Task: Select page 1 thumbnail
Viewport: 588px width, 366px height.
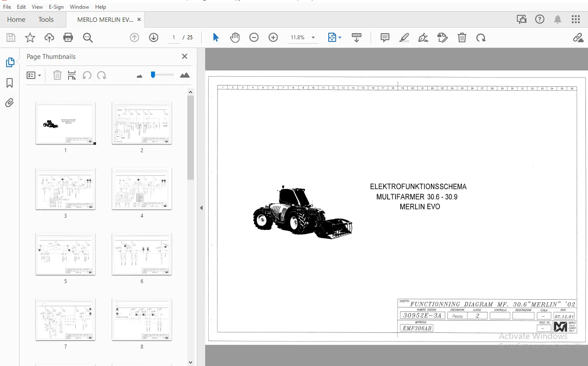Action: coord(65,123)
